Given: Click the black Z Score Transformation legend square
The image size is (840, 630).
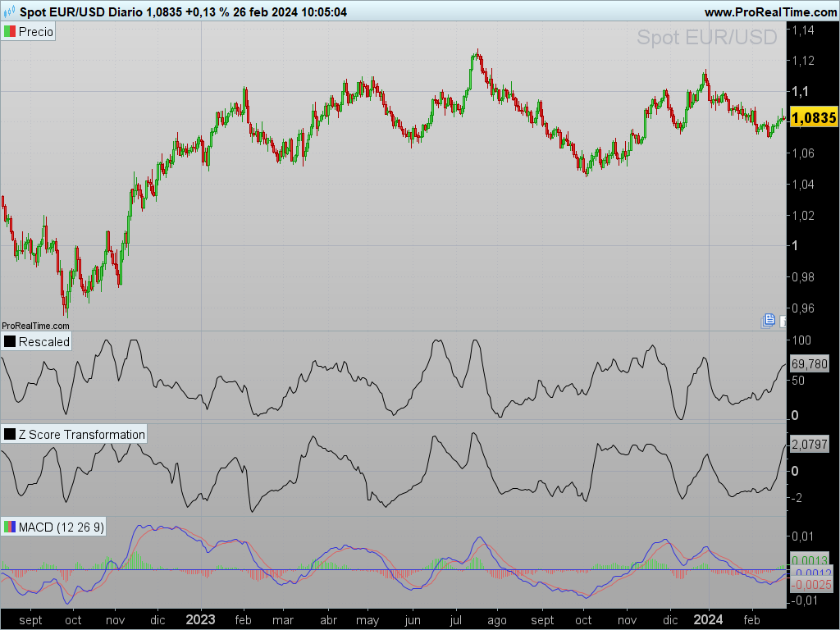Looking at the screenshot, I should (x=10, y=434).
